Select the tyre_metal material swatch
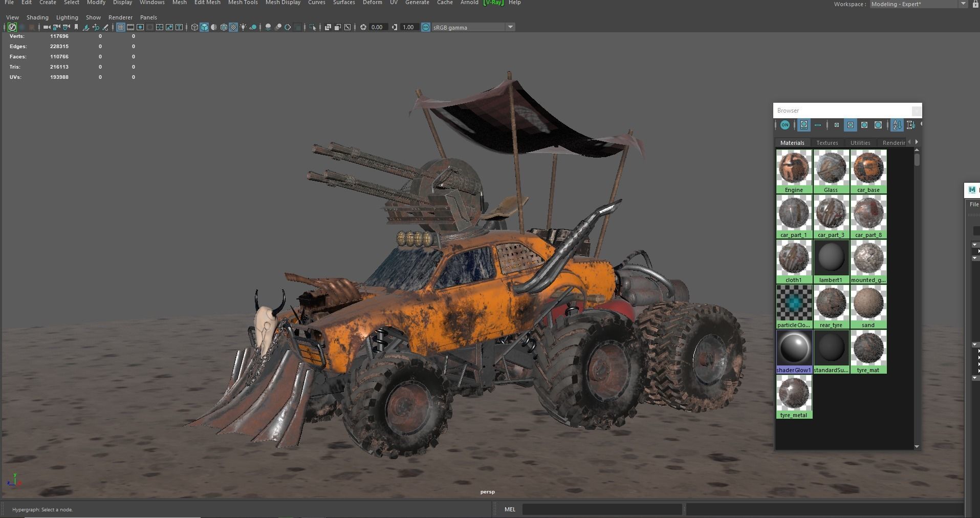Screen dimensions: 980x518 tap(794, 397)
